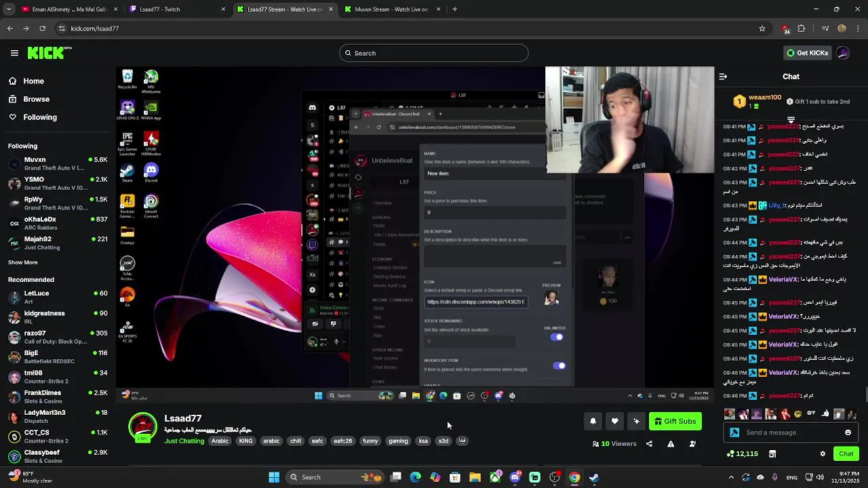Viewport: 868px width, 488px height.
Task: Select the gaming tag chip
Action: tap(398, 441)
